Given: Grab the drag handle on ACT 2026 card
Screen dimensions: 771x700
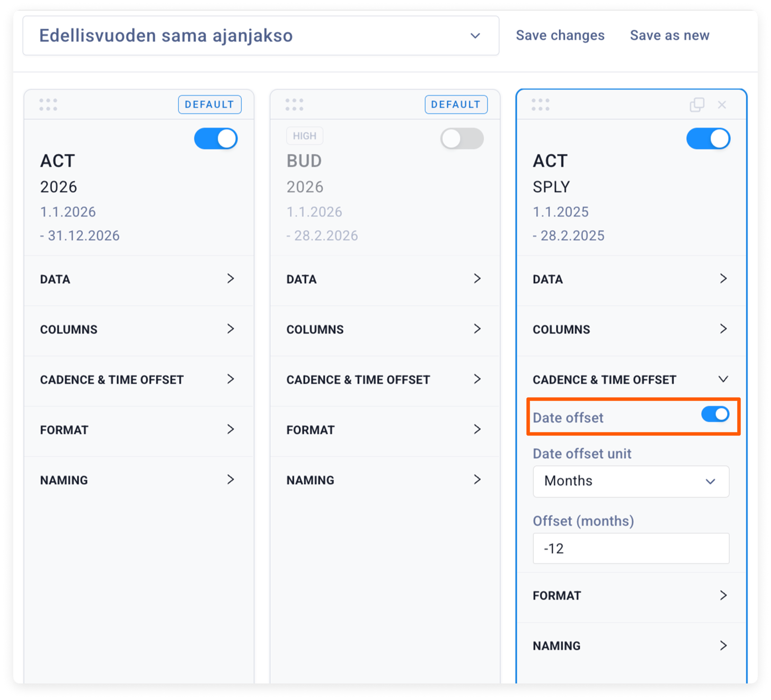Looking at the screenshot, I should click(x=48, y=104).
